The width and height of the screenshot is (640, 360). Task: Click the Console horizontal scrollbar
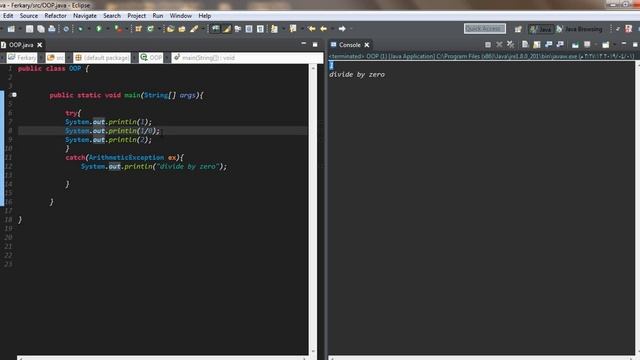click(482, 358)
